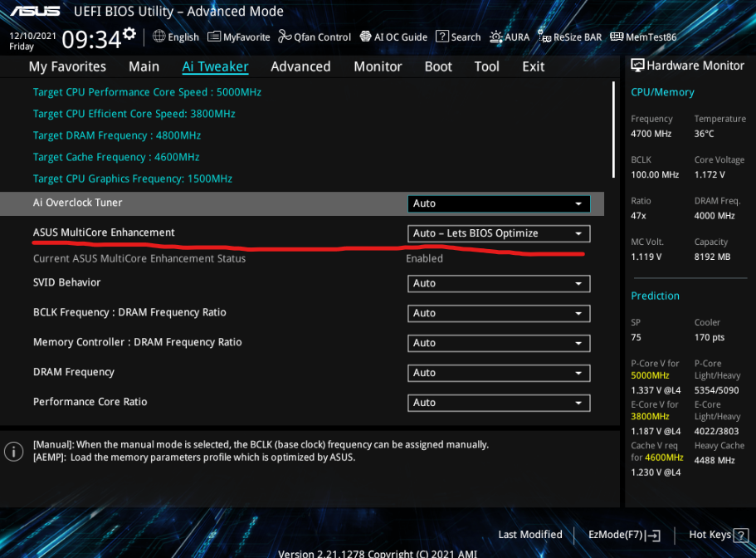Click Target CPU Efficient Core Speed text
This screenshot has width=756, height=558.
[x=134, y=114]
